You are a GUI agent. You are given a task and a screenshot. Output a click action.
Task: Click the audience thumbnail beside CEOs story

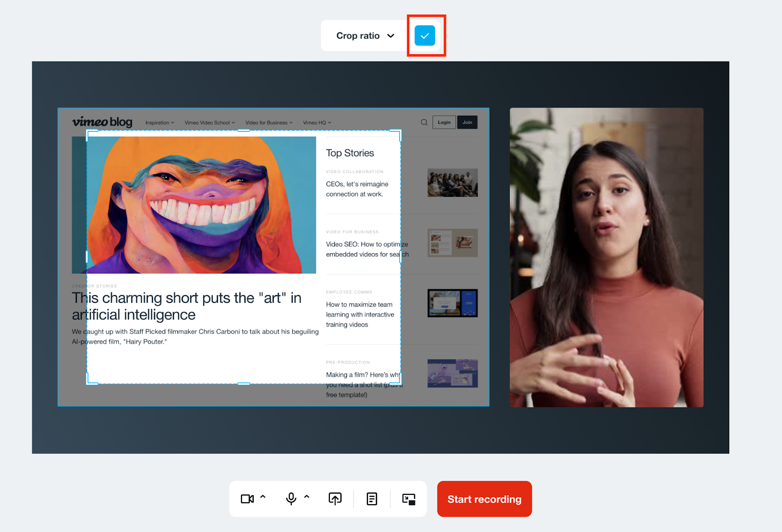point(452,183)
